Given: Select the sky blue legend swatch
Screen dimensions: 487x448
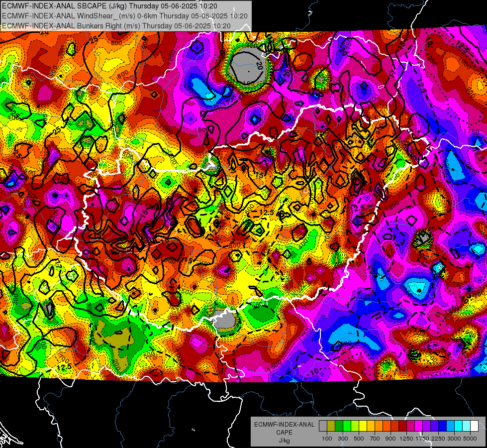Looking at the screenshot, I should pyautogui.click(x=450, y=426).
